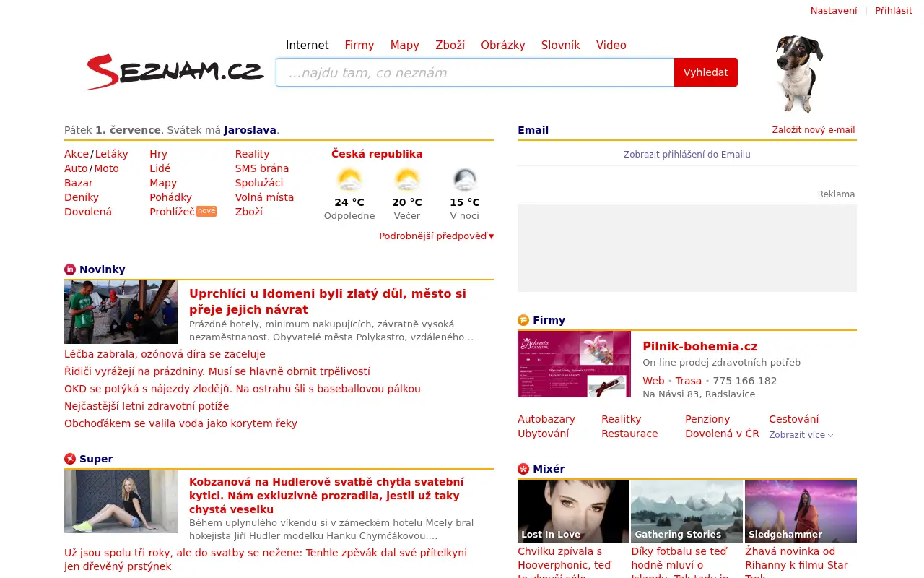Open the Pohádky link

170,197
